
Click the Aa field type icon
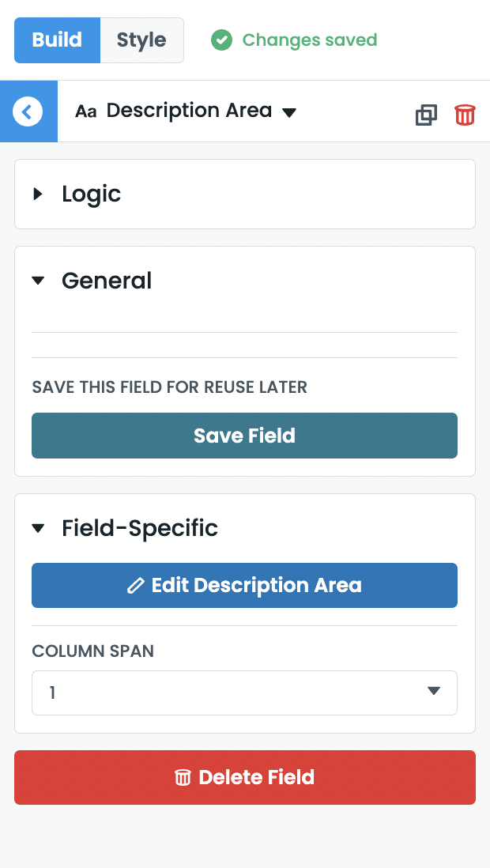[x=86, y=111]
